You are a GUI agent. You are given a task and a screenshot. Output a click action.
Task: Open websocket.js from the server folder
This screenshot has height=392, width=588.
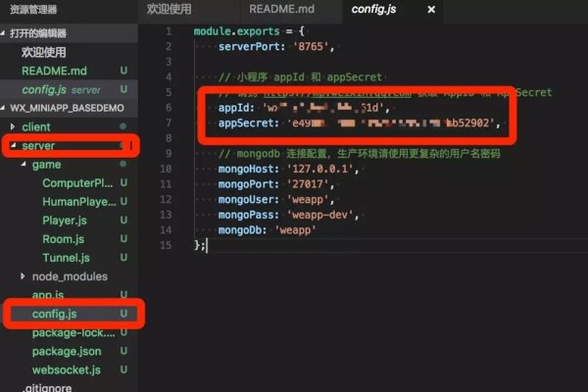[67, 369]
